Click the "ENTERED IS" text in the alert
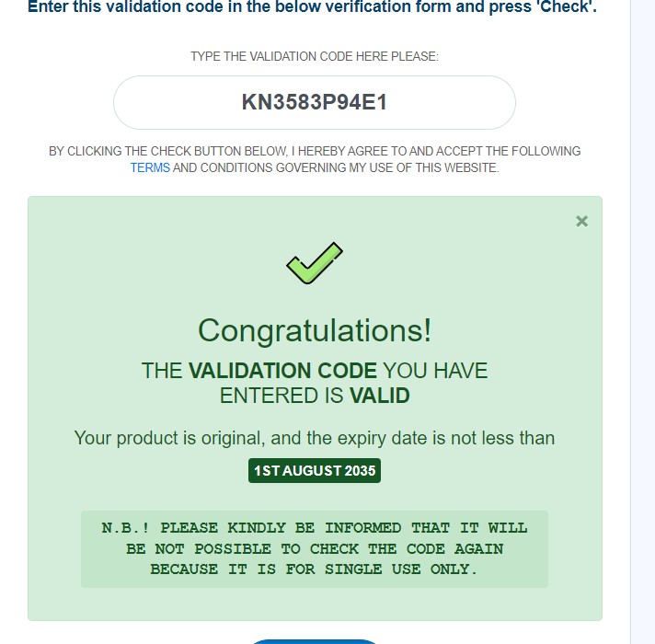This screenshot has width=655, height=644. 282,396
